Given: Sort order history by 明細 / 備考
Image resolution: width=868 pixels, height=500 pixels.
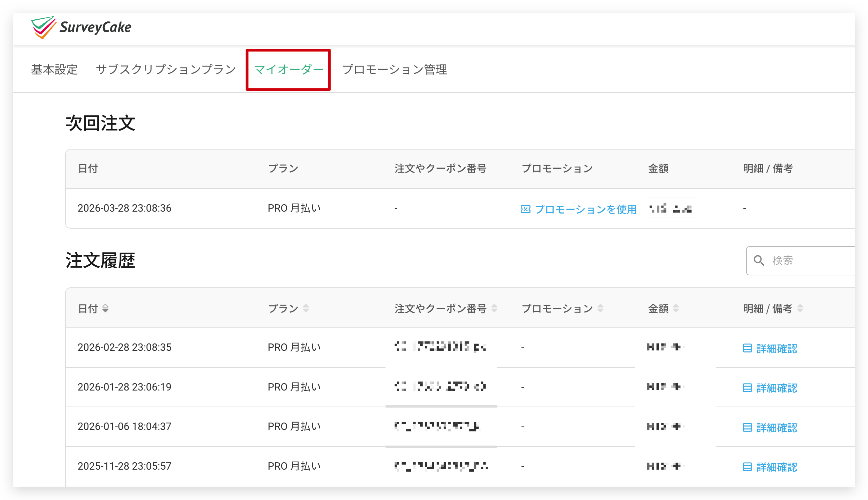Looking at the screenshot, I should (x=800, y=308).
